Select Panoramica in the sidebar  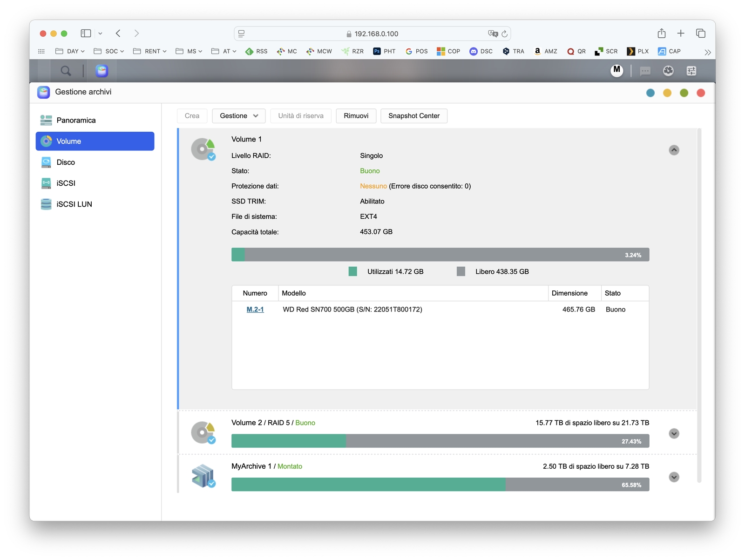76,120
